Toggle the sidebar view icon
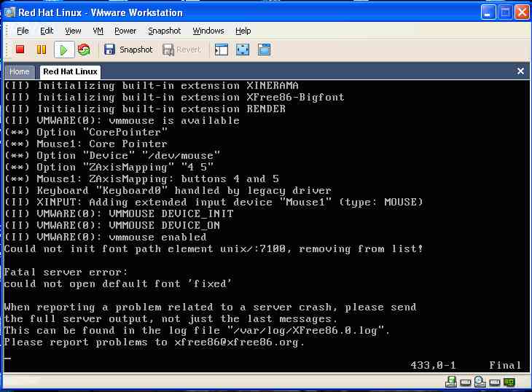Screen dimensions: 532x392 (x=222, y=50)
